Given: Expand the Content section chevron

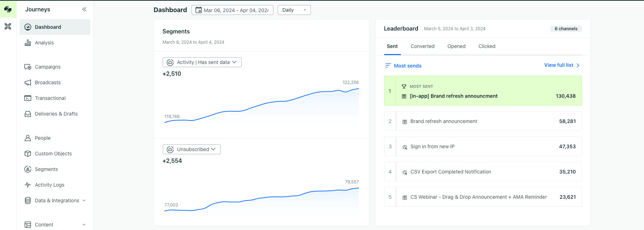Looking at the screenshot, I should [84, 225].
